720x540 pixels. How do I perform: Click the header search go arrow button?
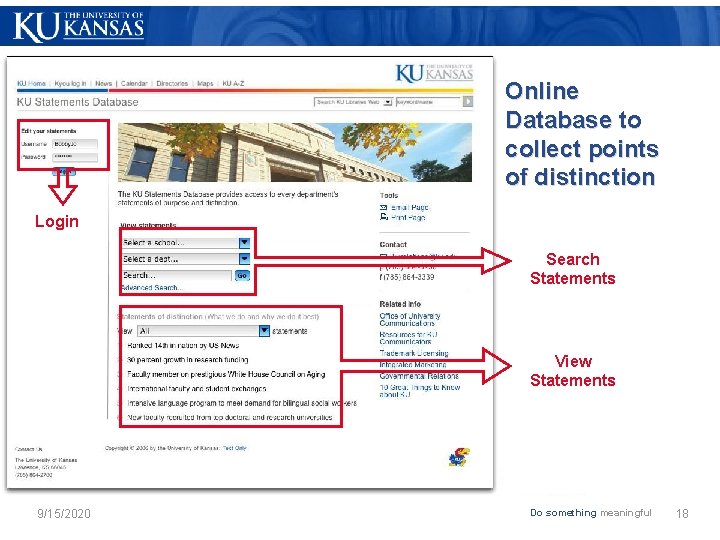tap(468, 101)
